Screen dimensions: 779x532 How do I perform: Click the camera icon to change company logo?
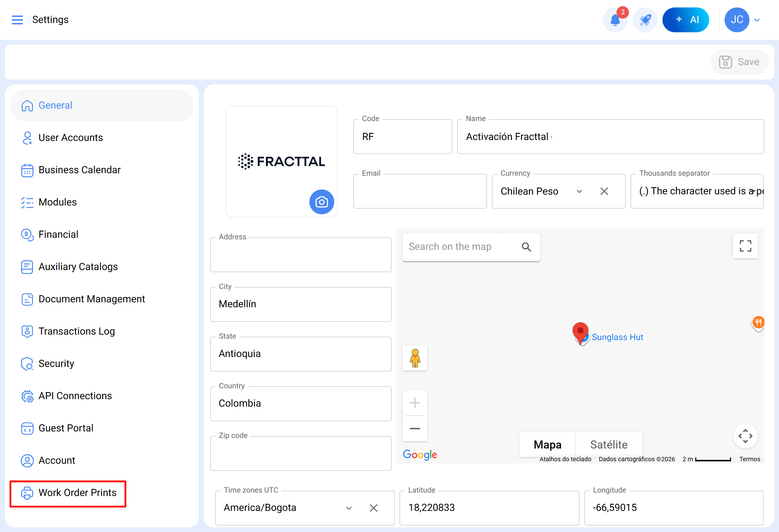click(x=321, y=202)
